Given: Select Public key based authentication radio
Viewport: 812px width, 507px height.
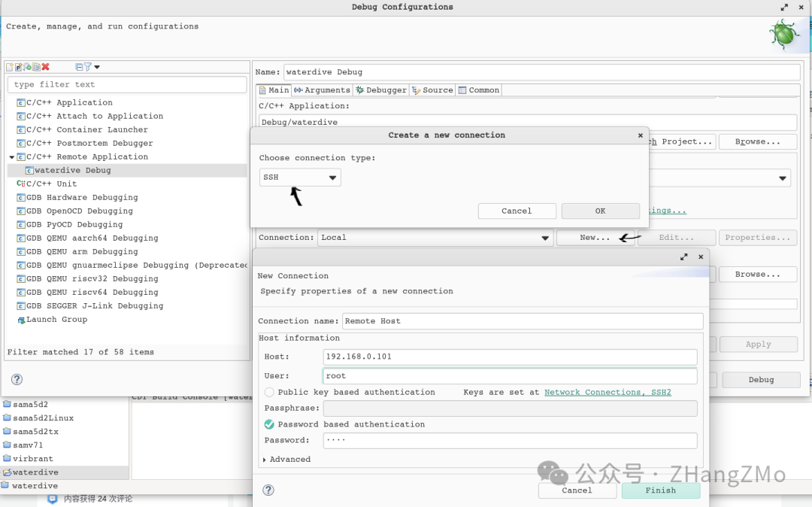Looking at the screenshot, I should click(x=268, y=392).
